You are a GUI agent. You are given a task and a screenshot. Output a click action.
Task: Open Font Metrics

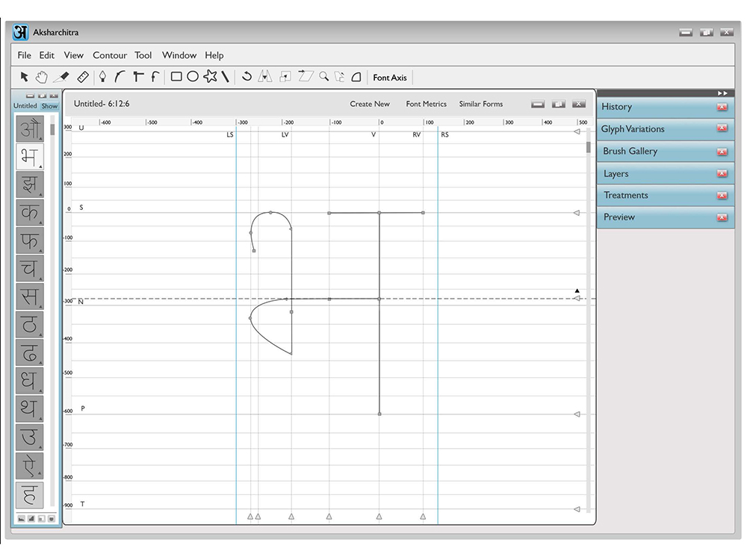427,104
